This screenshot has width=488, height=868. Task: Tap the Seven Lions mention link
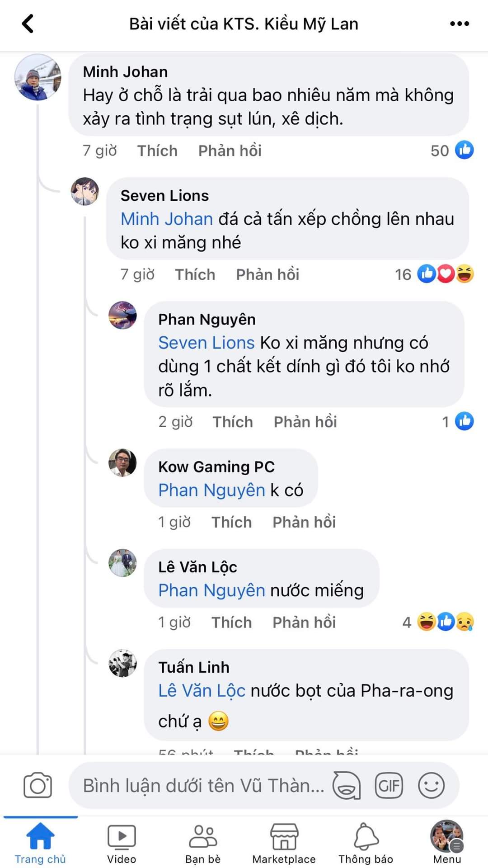click(x=206, y=343)
